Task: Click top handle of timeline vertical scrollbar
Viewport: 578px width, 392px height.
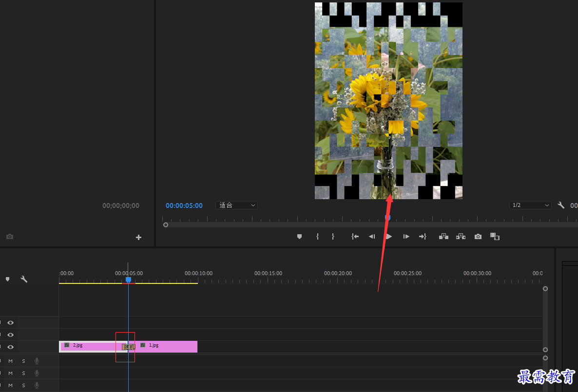Action: (545, 288)
